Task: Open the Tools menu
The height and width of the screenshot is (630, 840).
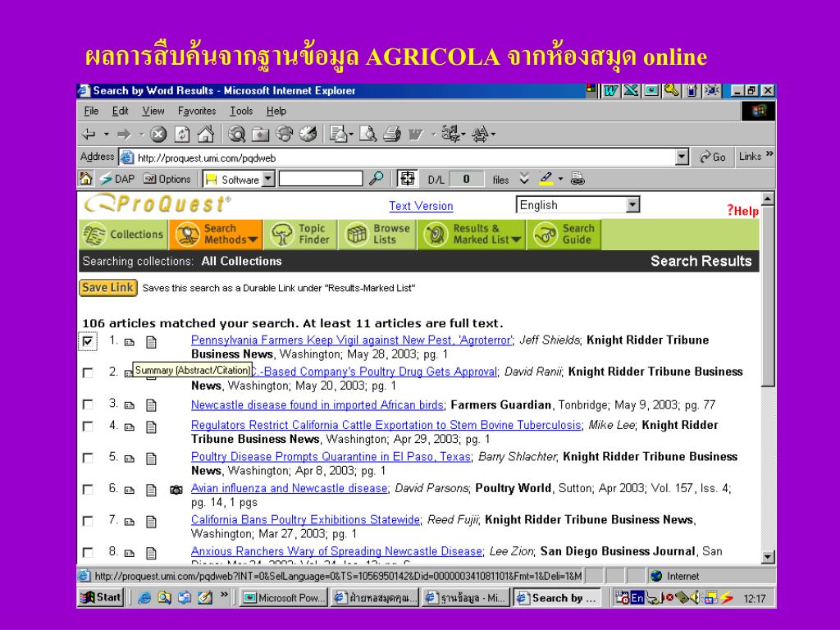Action: click(241, 111)
